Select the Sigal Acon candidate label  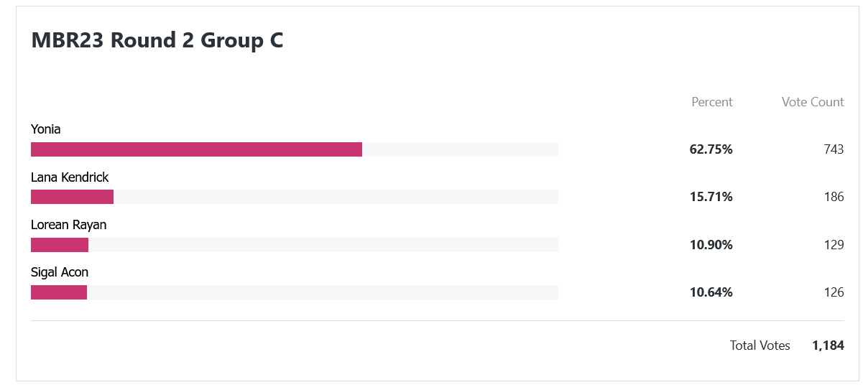(60, 273)
